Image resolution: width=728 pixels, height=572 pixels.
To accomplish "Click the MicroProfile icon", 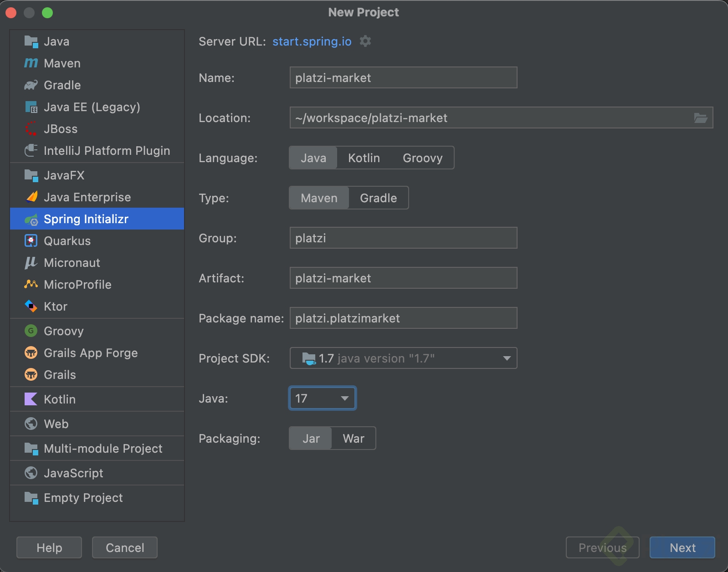I will [31, 284].
